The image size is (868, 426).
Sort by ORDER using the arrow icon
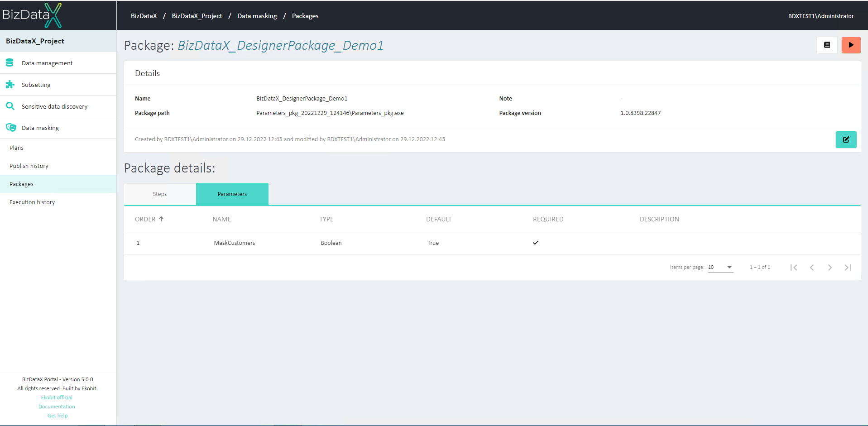pos(161,219)
